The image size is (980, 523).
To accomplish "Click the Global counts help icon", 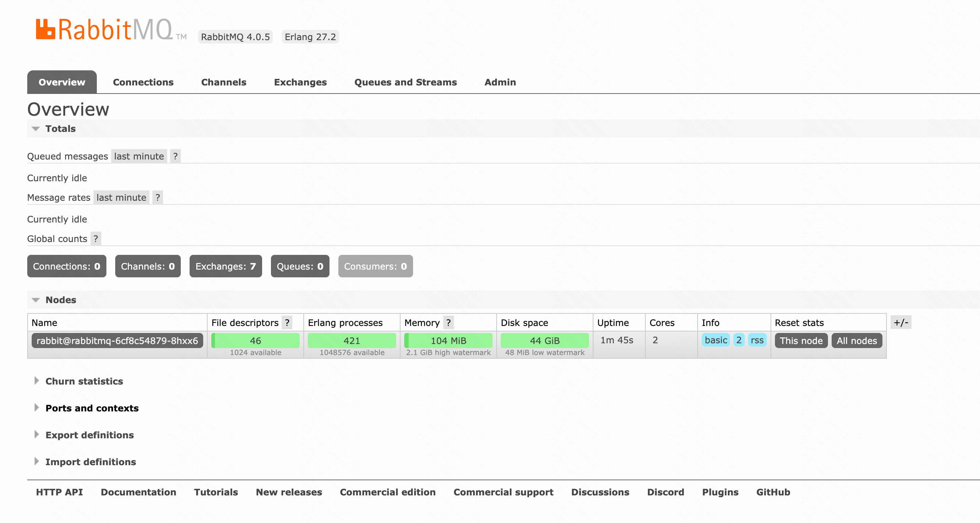I will click(x=96, y=239).
